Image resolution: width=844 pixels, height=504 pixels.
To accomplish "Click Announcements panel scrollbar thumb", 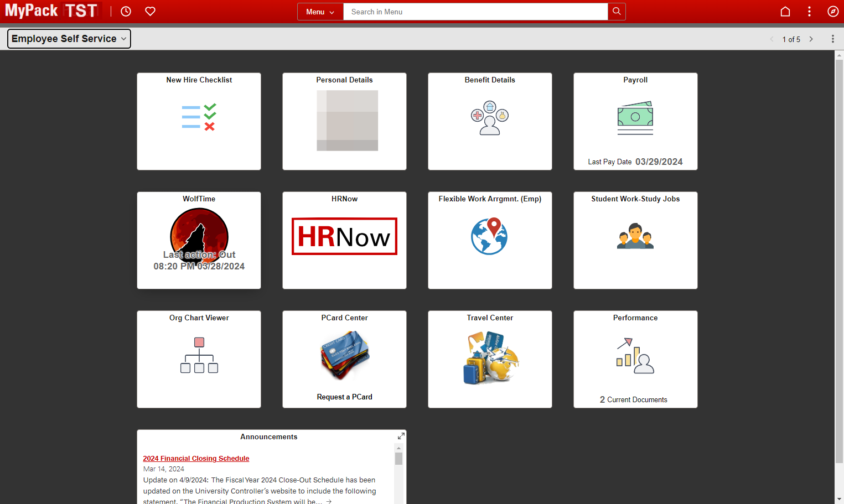I will pos(398,459).
